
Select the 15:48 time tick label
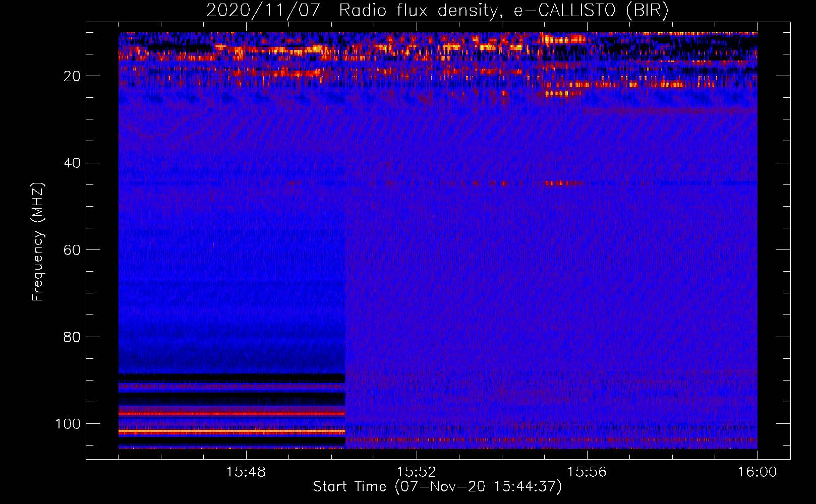point(246,472)
